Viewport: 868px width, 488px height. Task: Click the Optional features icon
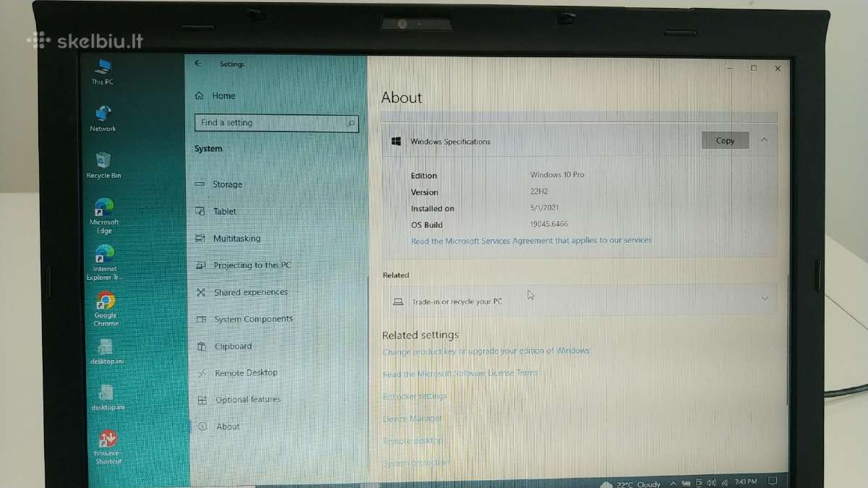click(x=203, y=400)
